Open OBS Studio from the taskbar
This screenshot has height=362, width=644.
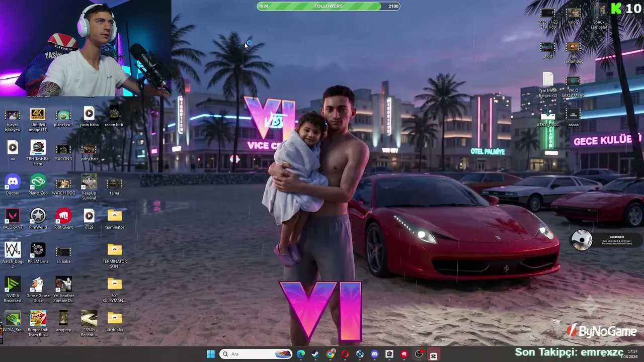point(419,354)
